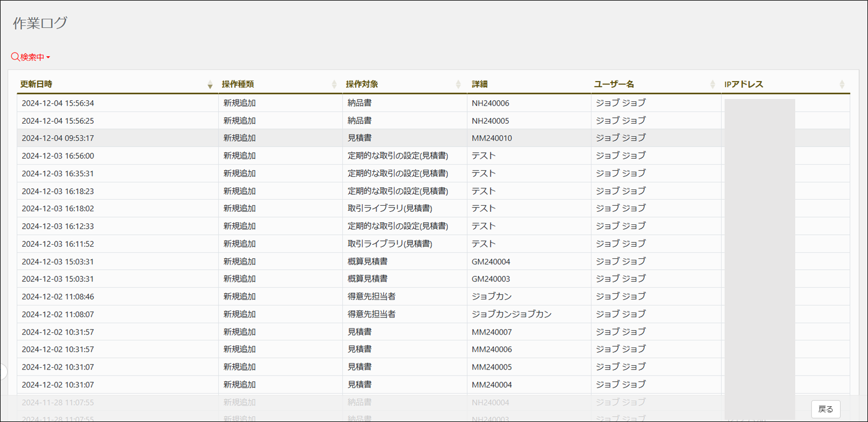Click the sort arrows on 更新日時 column

pos(210,84)
